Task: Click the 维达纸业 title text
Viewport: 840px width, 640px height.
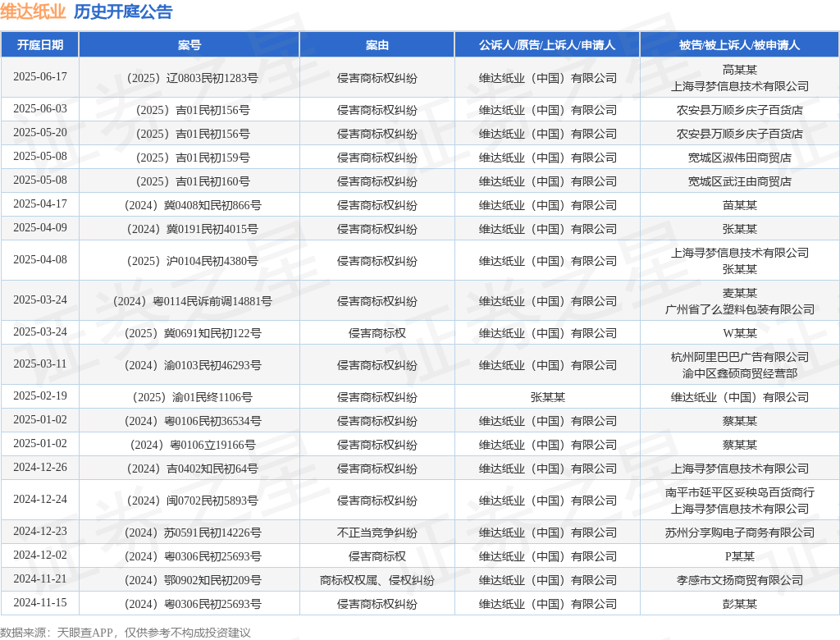Action: pyautogui.click(x=33, y=11)
